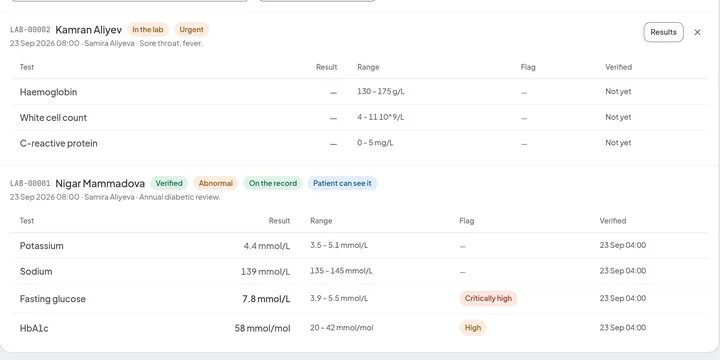
Task: Select patient name Nigar Mammadova
Action: (100, 184)
